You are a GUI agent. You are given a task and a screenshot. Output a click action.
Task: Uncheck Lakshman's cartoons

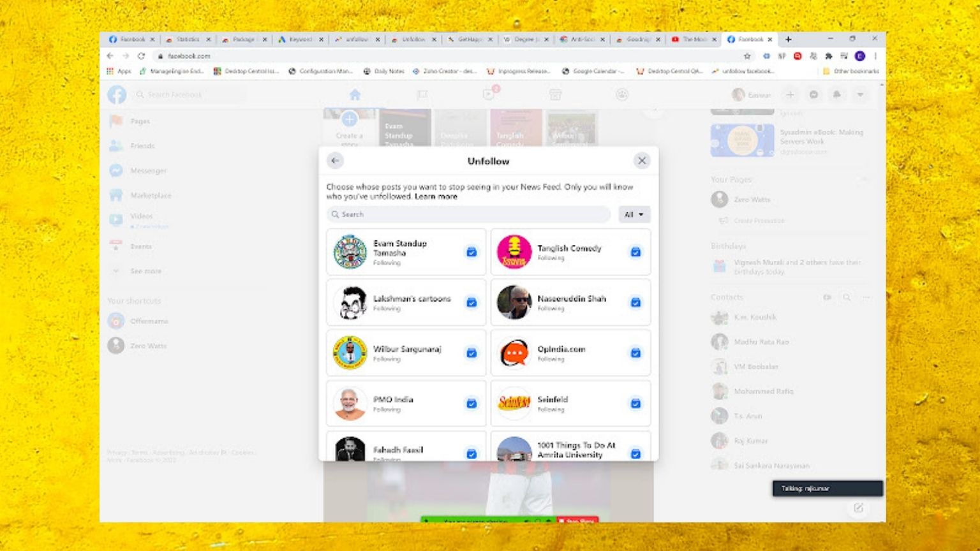(x=471, y=302)
